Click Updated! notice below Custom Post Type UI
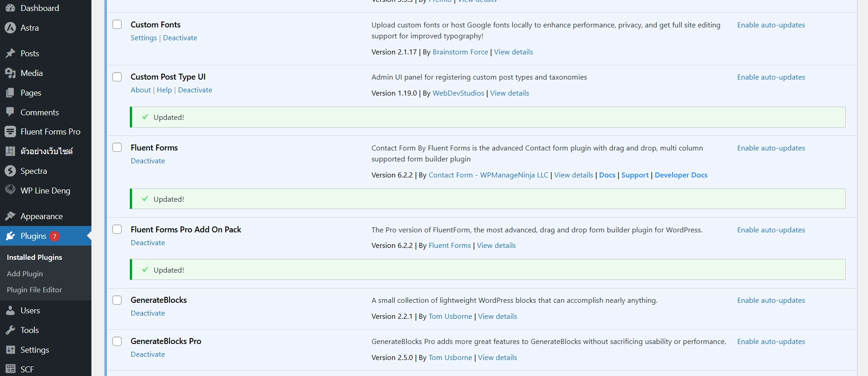The image size is (868, 376). click(x=488, y=117)
